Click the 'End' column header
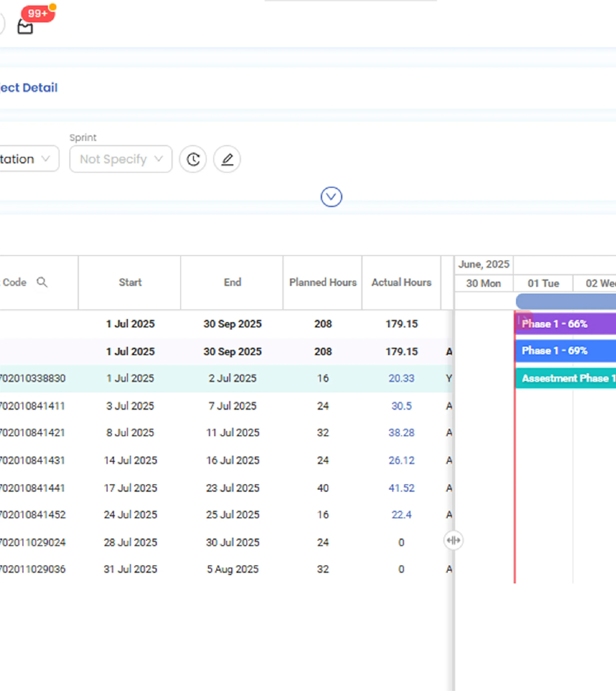Image resolution: width=616 pixels, height=691 pixels. [232, 282]
